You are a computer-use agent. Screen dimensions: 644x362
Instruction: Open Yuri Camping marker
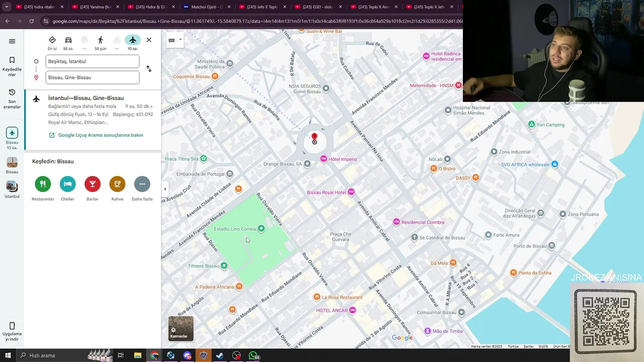coord(531,124)
